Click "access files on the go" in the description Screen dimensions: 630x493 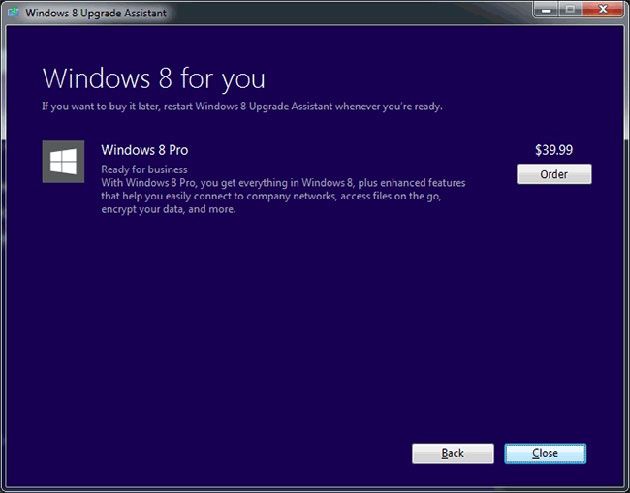391,196
